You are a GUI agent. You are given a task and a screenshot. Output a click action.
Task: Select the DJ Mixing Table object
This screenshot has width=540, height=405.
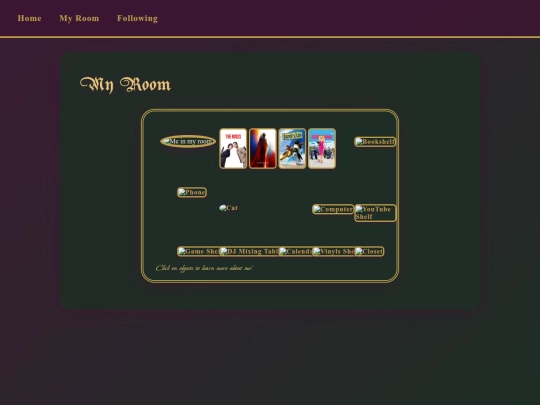click(x=249, y=251)
